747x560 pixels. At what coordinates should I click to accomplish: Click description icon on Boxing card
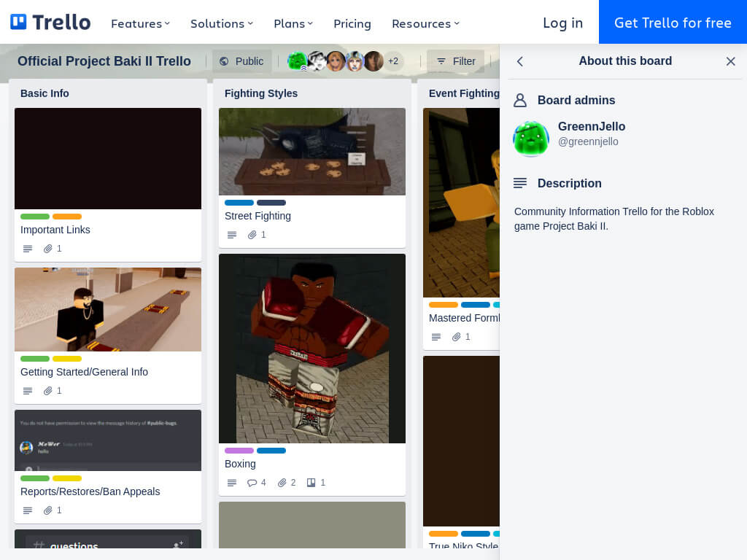pos(232,483)
